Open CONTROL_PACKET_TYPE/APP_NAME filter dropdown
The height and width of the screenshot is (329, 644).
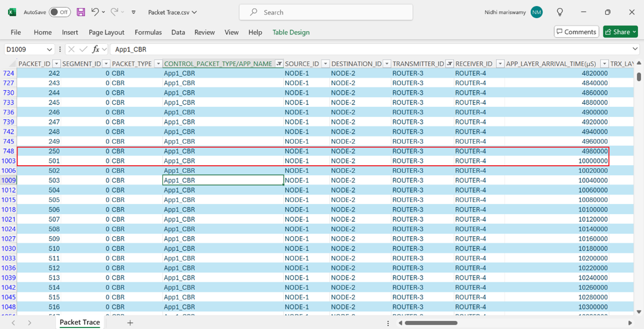pos(279,64)
